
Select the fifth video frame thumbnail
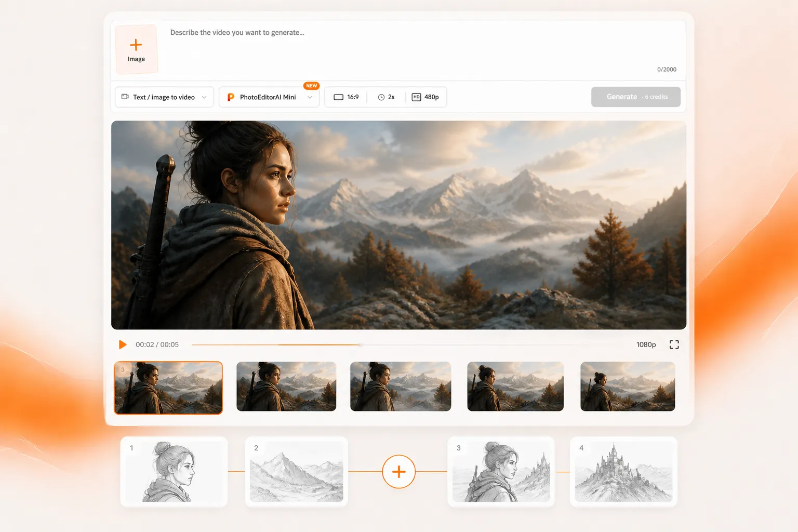pyautogui.click(x=628, y=387)
